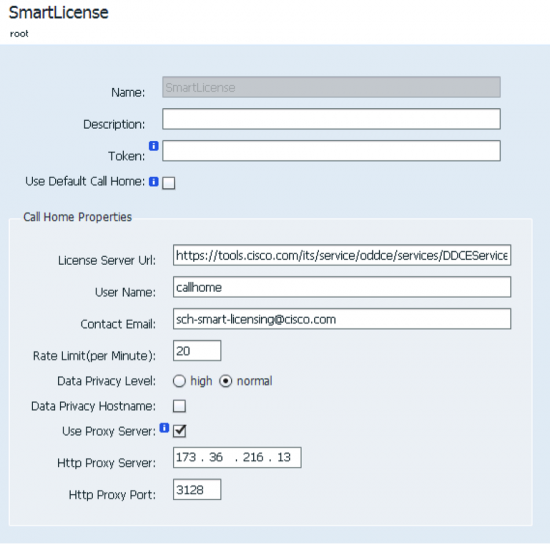Select the high data privacy level
Screen dimensions: 550x544
coord(179,381)
